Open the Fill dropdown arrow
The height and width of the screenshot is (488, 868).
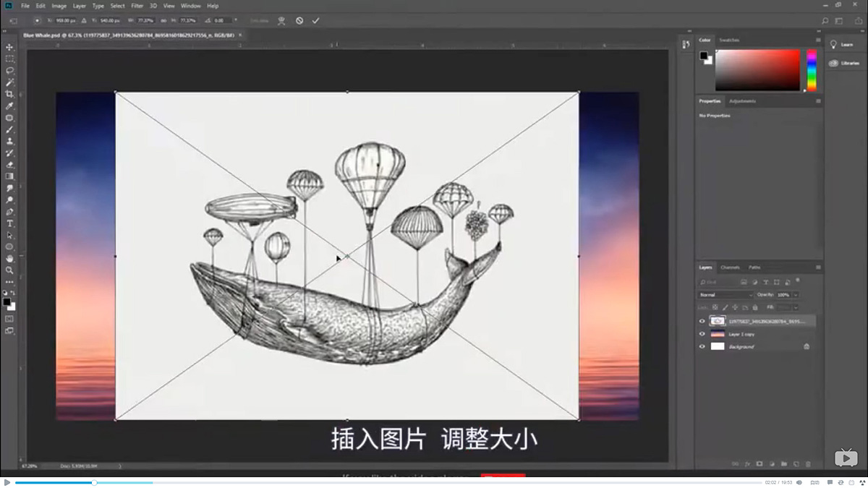pos(796,308)
